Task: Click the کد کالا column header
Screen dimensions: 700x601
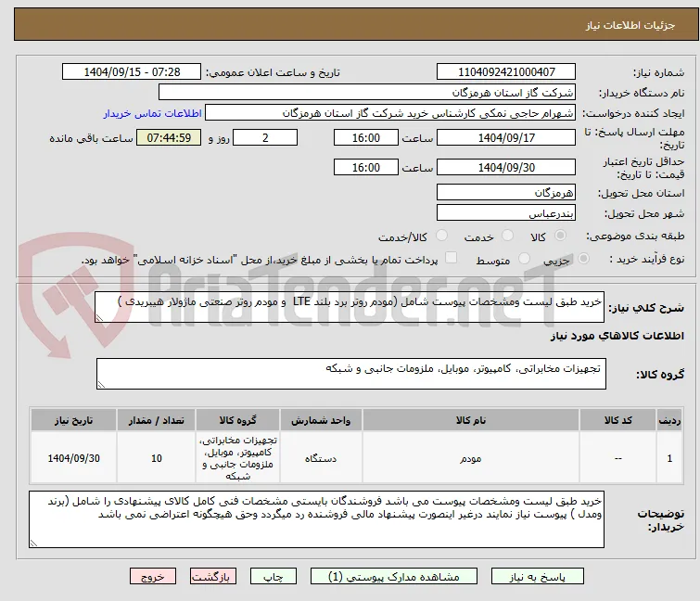Action: [x=617, y=420]
